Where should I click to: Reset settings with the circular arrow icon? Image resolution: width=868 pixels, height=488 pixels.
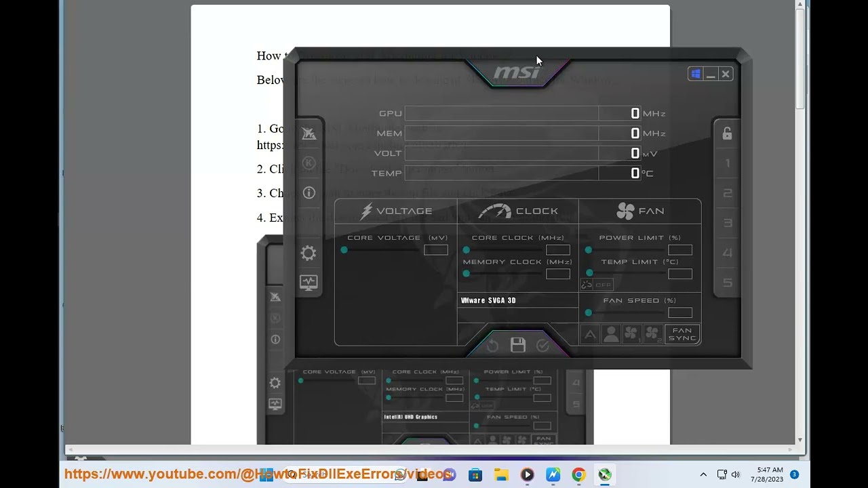tap(492, 346)
